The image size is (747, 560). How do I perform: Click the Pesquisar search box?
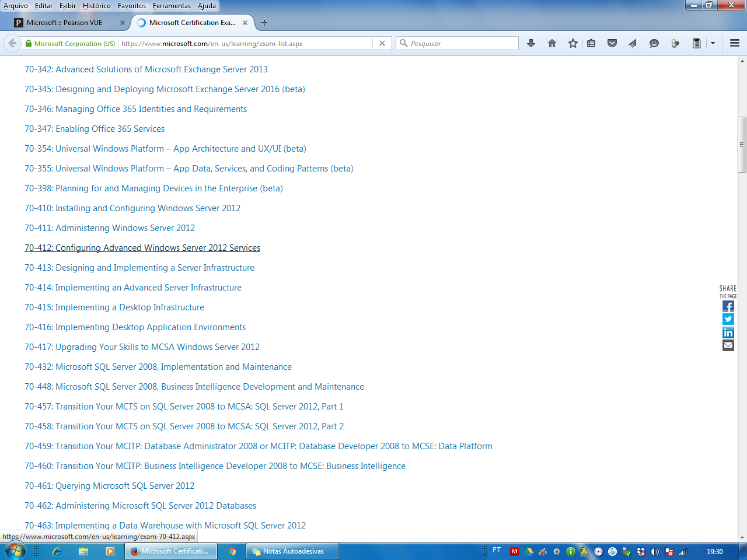tap(457, 43)
